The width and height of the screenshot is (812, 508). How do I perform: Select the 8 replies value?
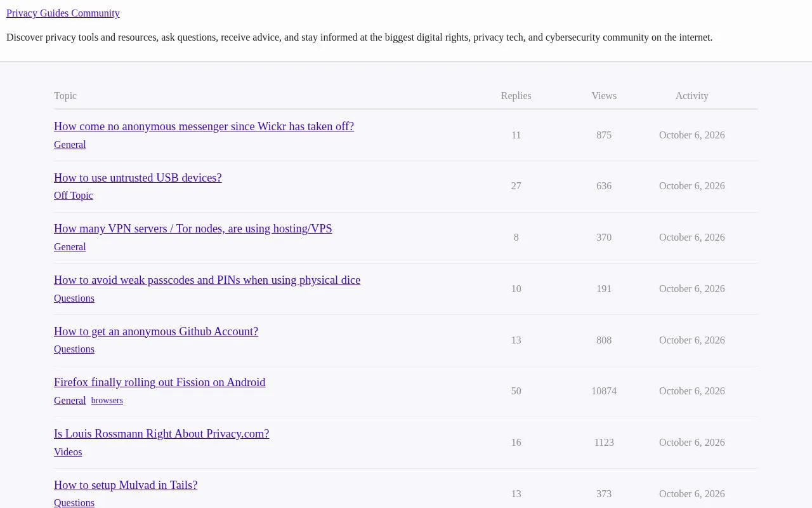(516, 237)
